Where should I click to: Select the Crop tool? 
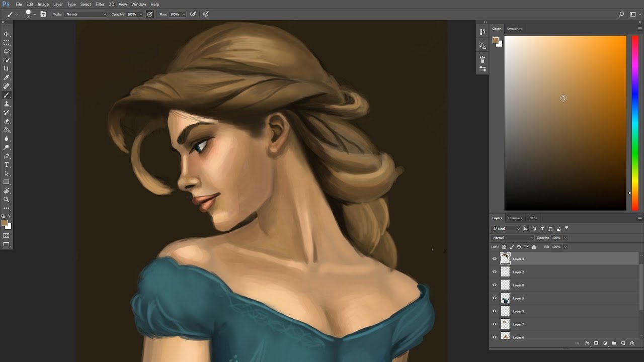[x=7, y=69]
